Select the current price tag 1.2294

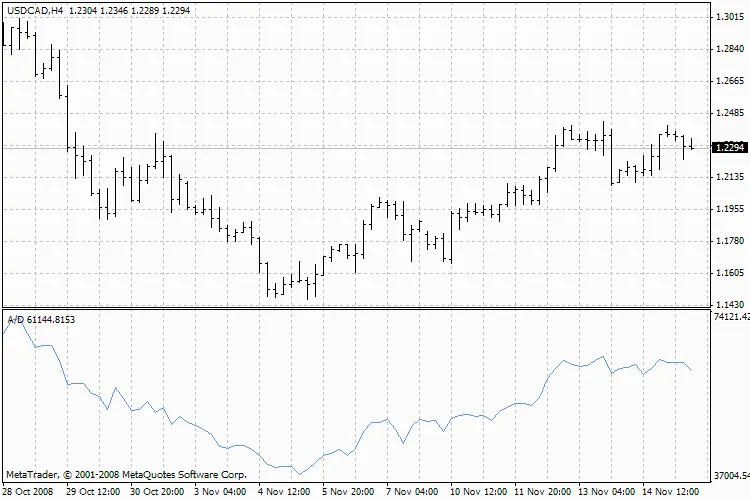(729, 148)
